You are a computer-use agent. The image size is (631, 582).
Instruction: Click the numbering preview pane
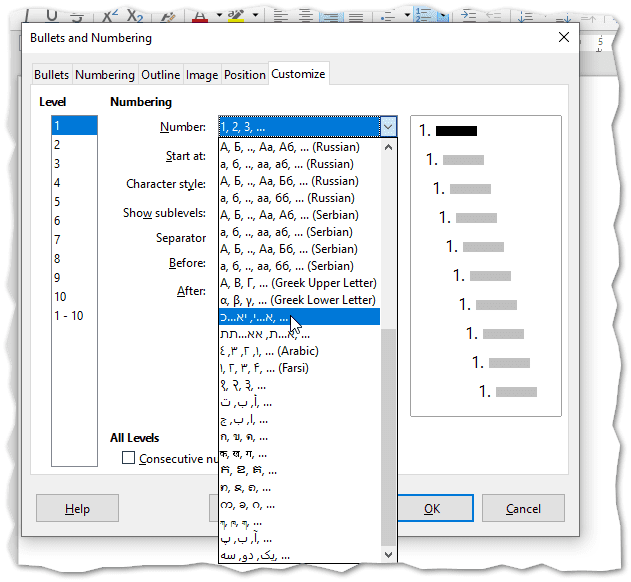[486, 266]
